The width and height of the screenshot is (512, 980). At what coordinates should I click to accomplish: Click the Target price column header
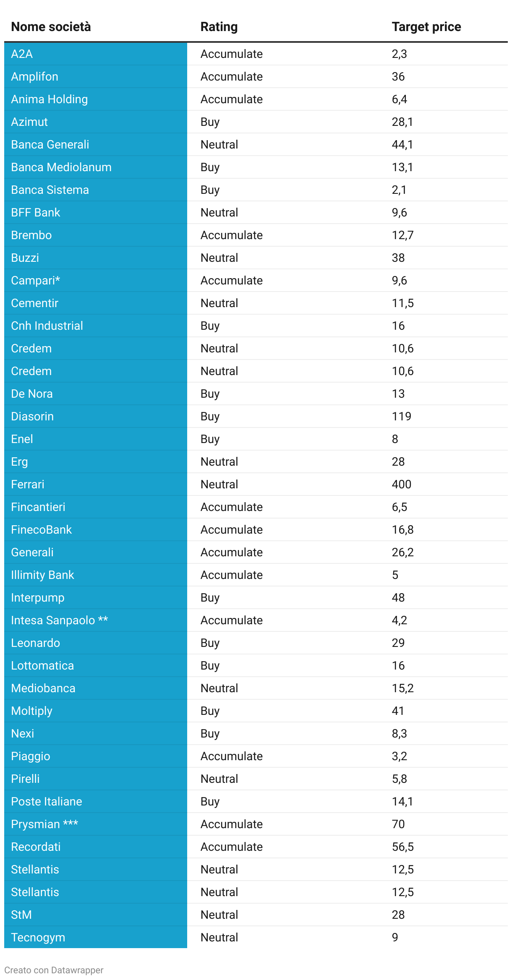click(x=426, y=27)
